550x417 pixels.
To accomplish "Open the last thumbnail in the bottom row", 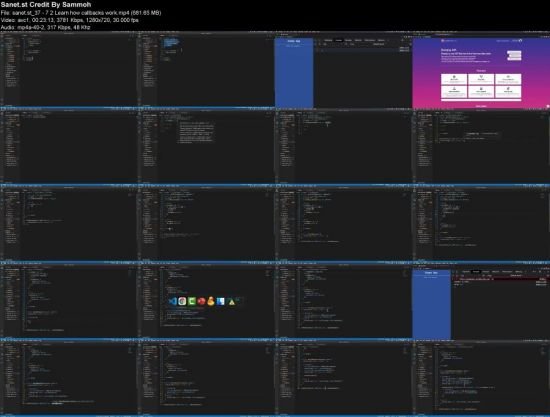I will coord(481,379).
